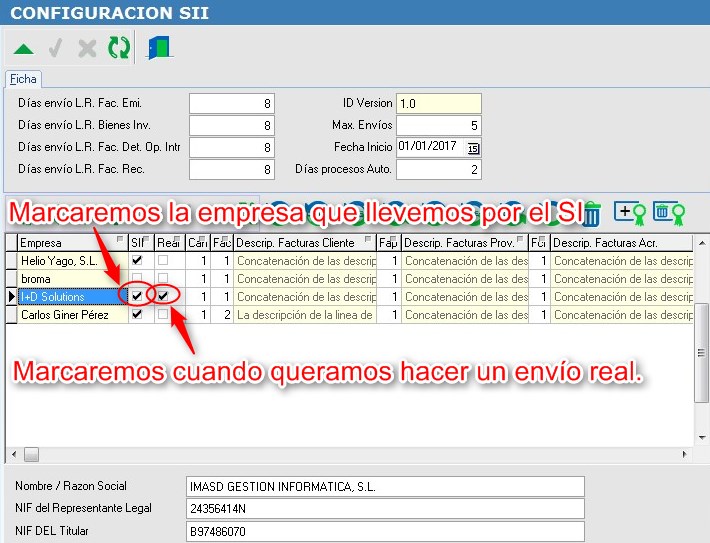Click the exit door icon

(x=159, y=48)
